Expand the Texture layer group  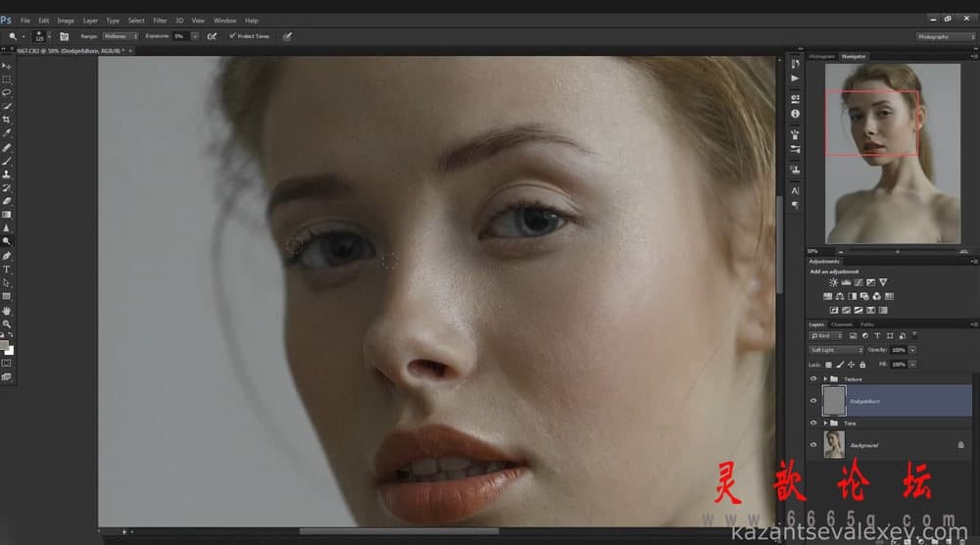click(825, 378)
